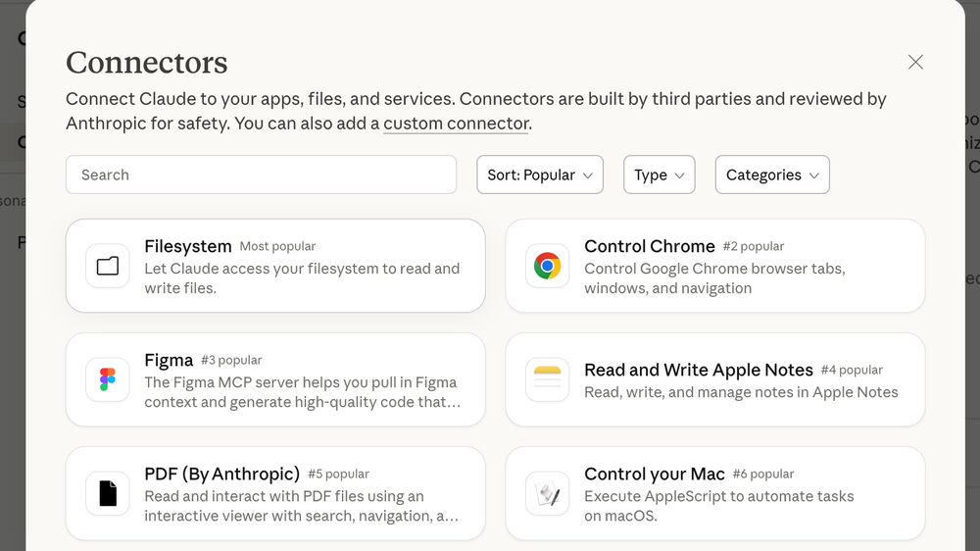Open the Sort: Popular dropdown
The width and height of the screenshot is (980, 551).
pyautogui.click(x=540, y=175)
